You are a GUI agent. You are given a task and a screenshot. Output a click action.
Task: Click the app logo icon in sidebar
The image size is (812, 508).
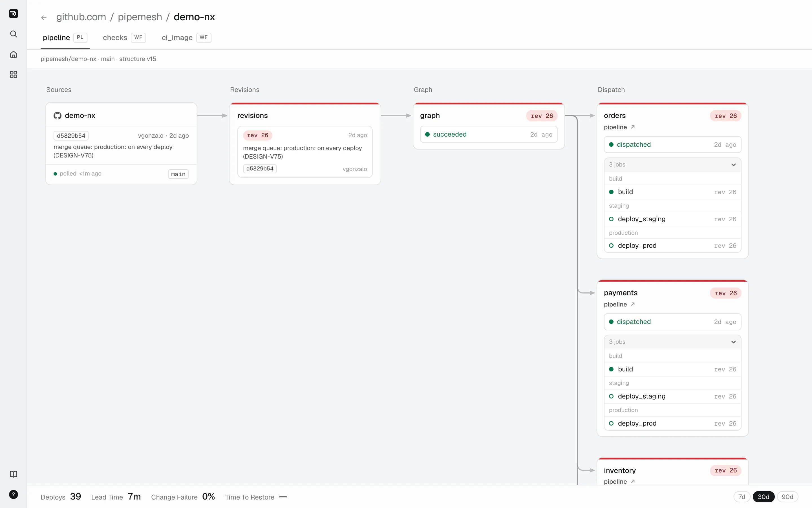(x=14, y=14)
